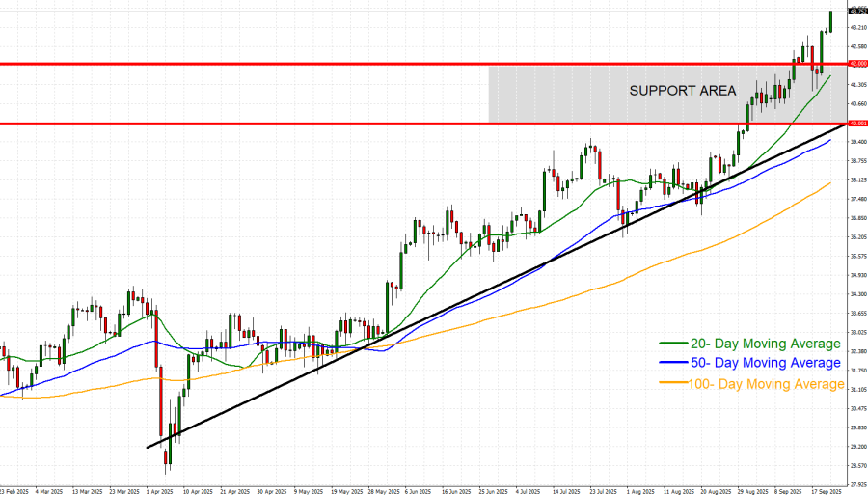Click the 14 Jul 2025 date label
This screenshot has width=868, height=496.
(x=564, y=490)
